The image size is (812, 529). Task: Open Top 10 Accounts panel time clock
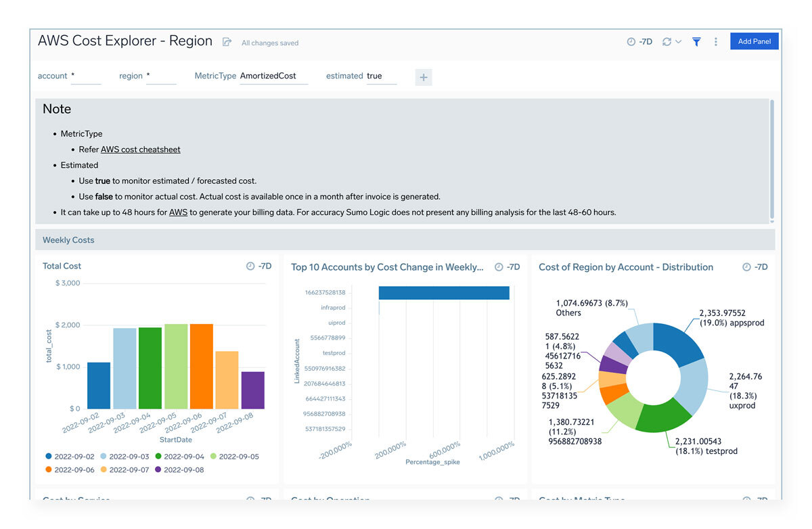click(499, 267)
